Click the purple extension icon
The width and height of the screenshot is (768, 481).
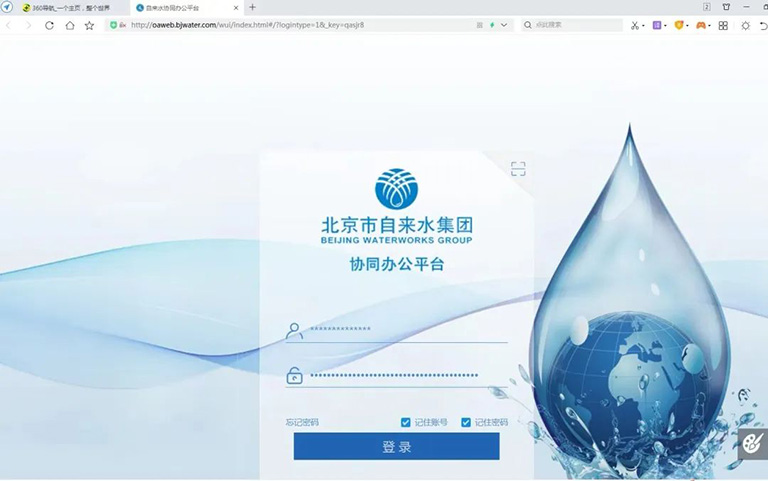[x=657, y=25]
